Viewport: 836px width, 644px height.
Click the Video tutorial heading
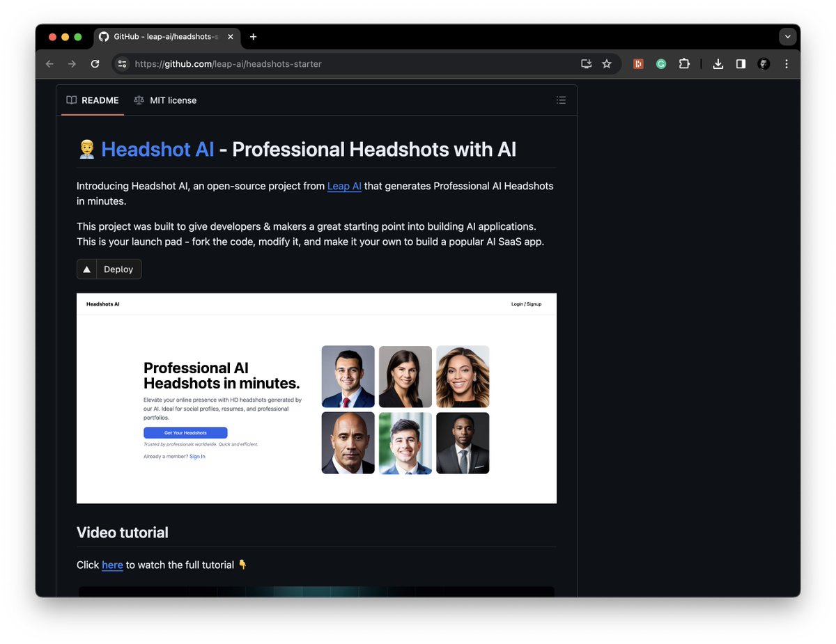pyautogui.click(x=123, y=533)
